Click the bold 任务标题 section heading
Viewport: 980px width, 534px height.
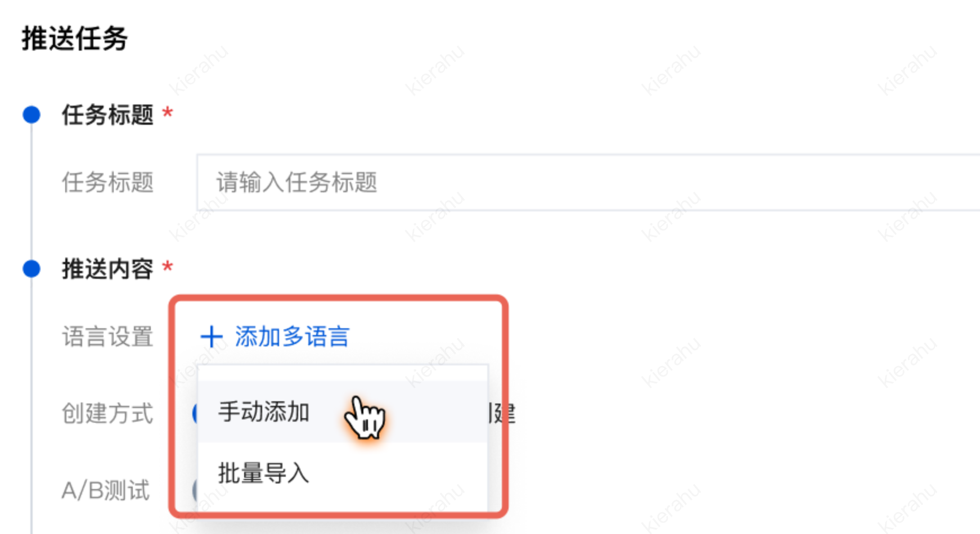tap(107, 115)
